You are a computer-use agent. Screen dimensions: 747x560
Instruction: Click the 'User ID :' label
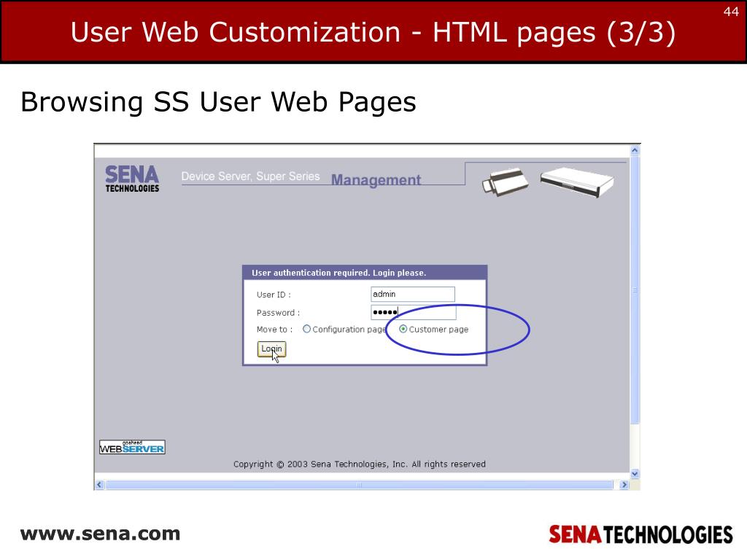[274, 295]
